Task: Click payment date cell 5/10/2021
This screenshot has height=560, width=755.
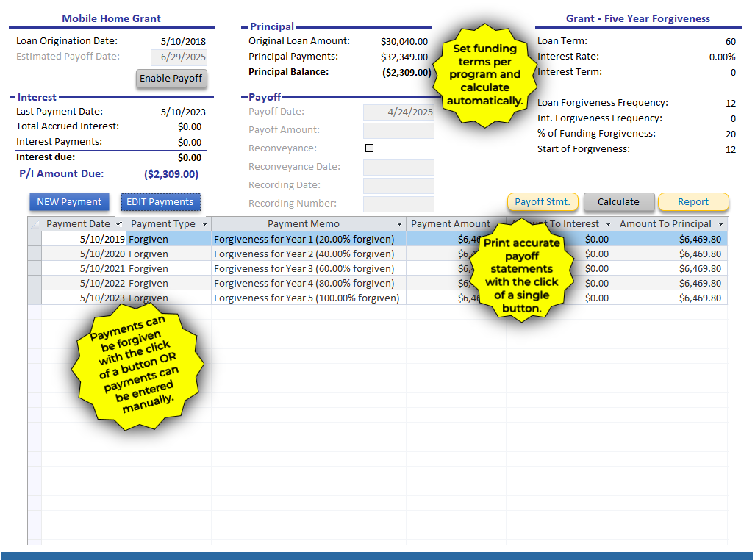Action: tap(85, 269)
